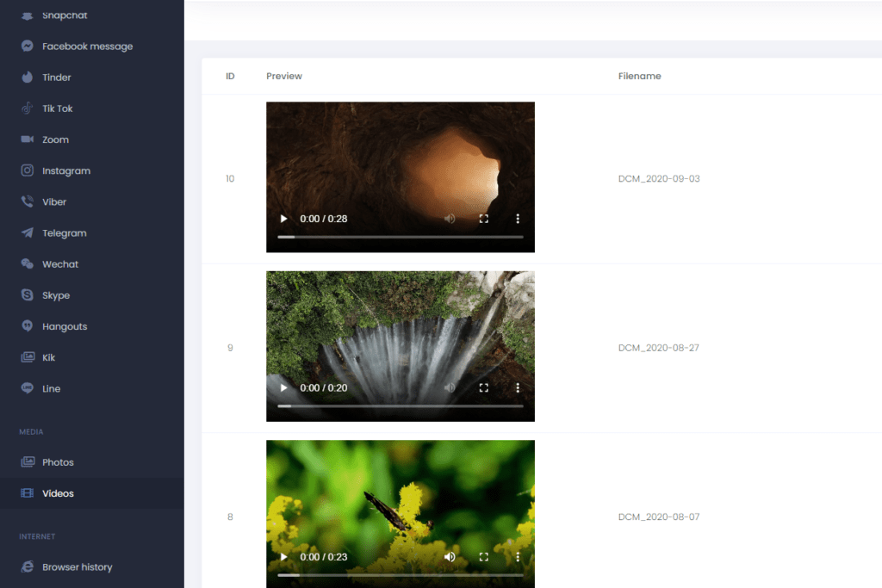The width and height of the screenshot is (882, 588).
Task: Click the Photos gallery icon
Action: click(27, 461)
